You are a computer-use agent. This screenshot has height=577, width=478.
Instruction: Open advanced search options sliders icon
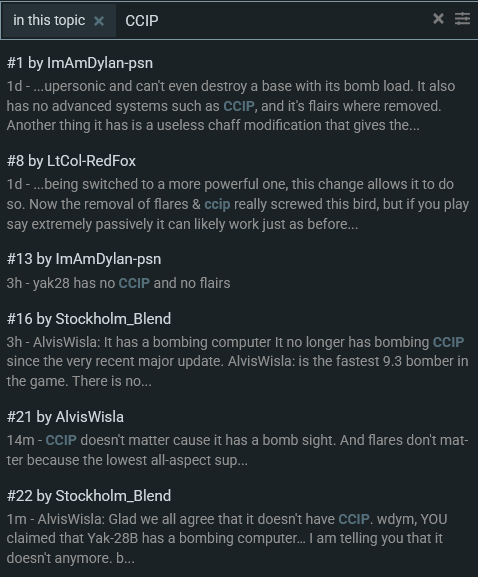coord(462,18)
